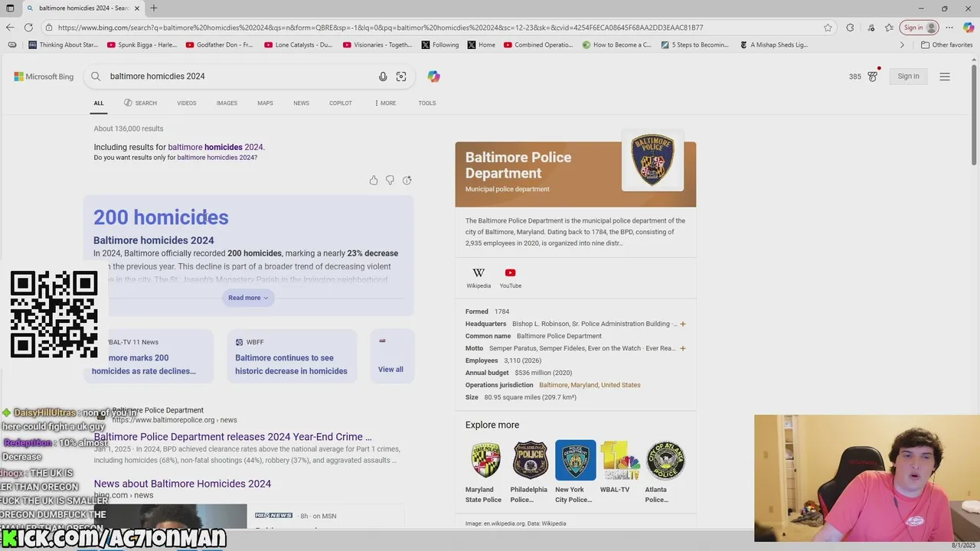Open X Following bookmark
This screenshot has width=980, height=551.
pyautogui.click(x=440, y=45)
